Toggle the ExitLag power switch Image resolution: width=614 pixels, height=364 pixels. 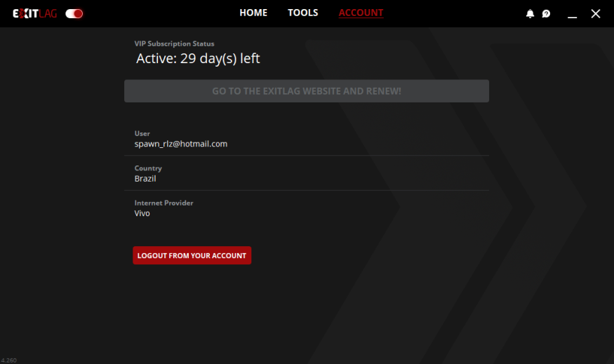coord(74,14)
